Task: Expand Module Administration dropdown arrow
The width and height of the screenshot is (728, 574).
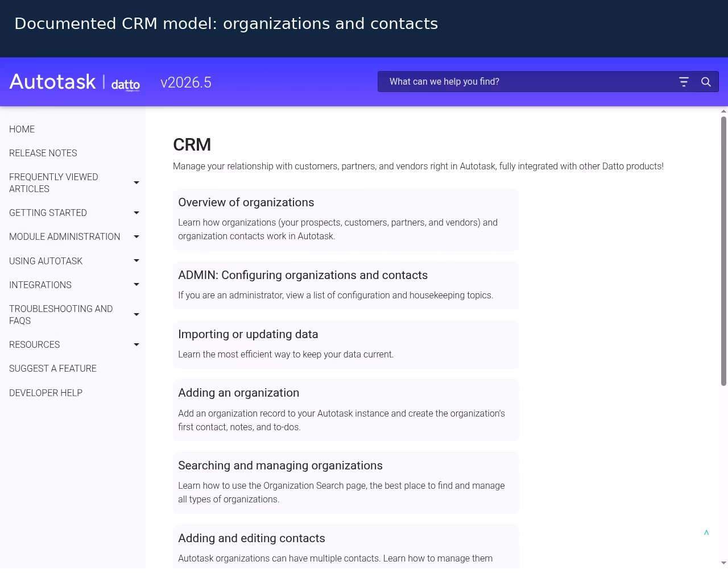Action: [x=136, y=237]
